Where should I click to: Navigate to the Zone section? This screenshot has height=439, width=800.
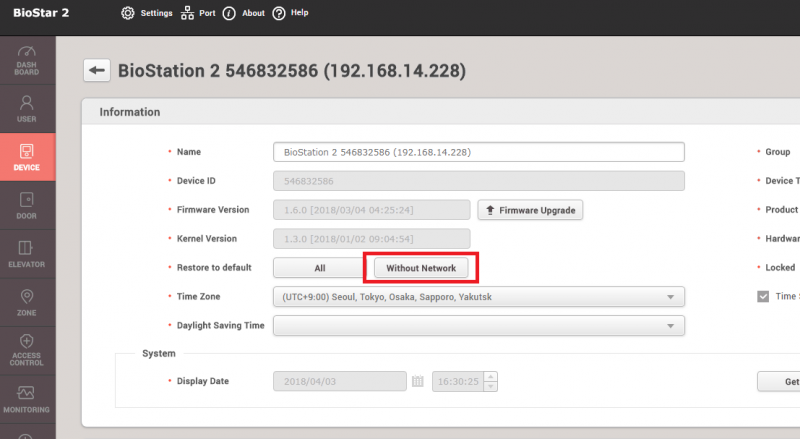[x=27, y=303]
